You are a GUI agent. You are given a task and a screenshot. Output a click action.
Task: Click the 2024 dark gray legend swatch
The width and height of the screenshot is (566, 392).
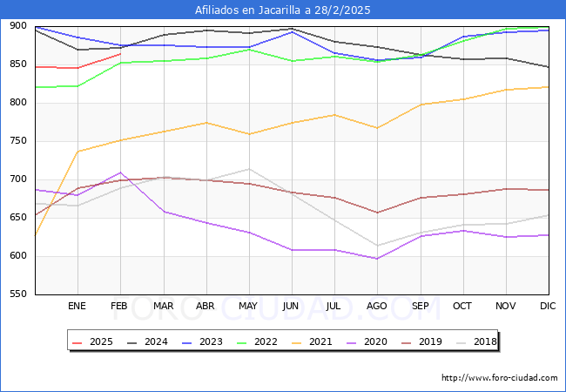[131, 341]
